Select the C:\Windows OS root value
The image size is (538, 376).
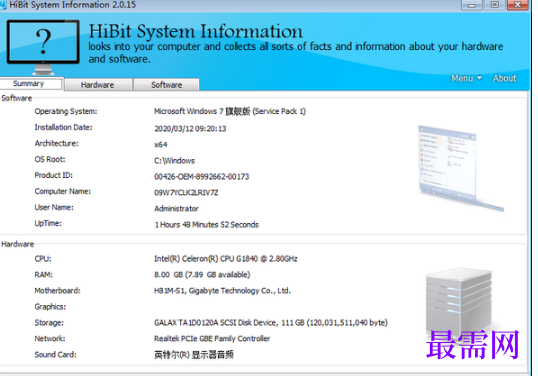(x=174, y=161)
